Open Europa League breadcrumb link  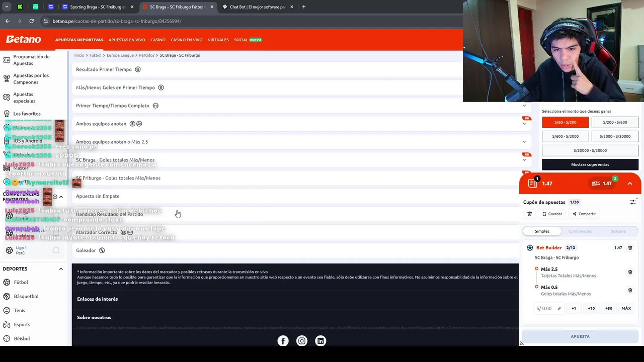(120, 55)
